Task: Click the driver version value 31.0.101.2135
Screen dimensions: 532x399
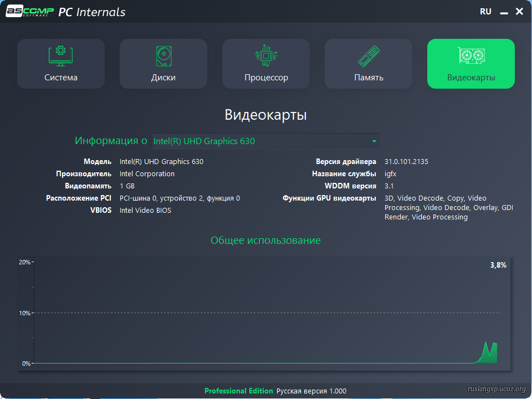Action: (x=406, y=162)
